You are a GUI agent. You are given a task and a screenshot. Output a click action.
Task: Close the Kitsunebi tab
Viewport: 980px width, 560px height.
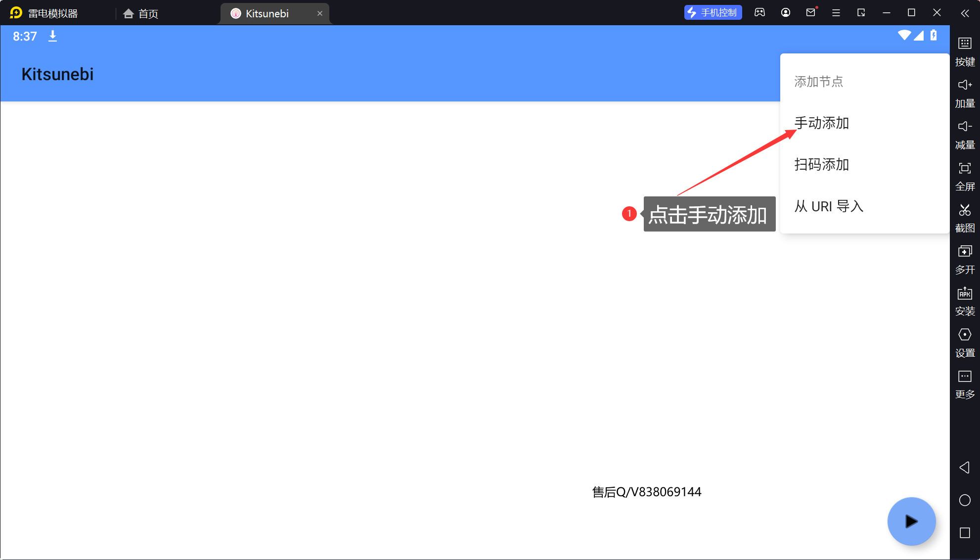320,13
